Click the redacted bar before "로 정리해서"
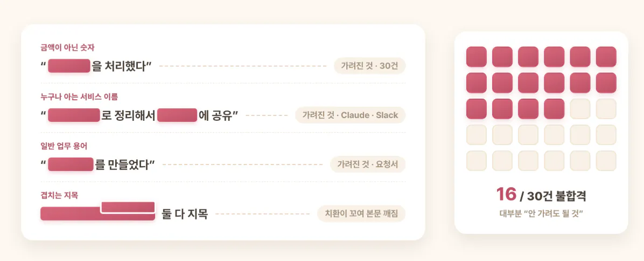644x261 pixels. pyautogui.click(x=74, y=115)
